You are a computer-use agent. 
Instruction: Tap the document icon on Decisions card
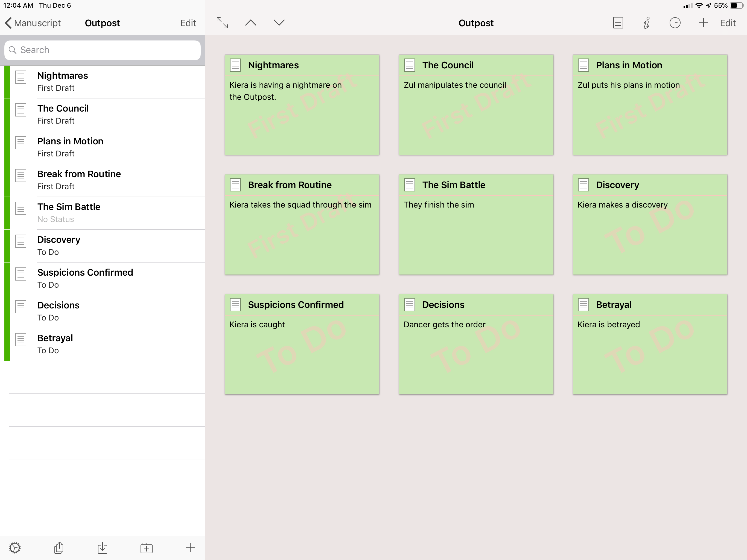410,304
